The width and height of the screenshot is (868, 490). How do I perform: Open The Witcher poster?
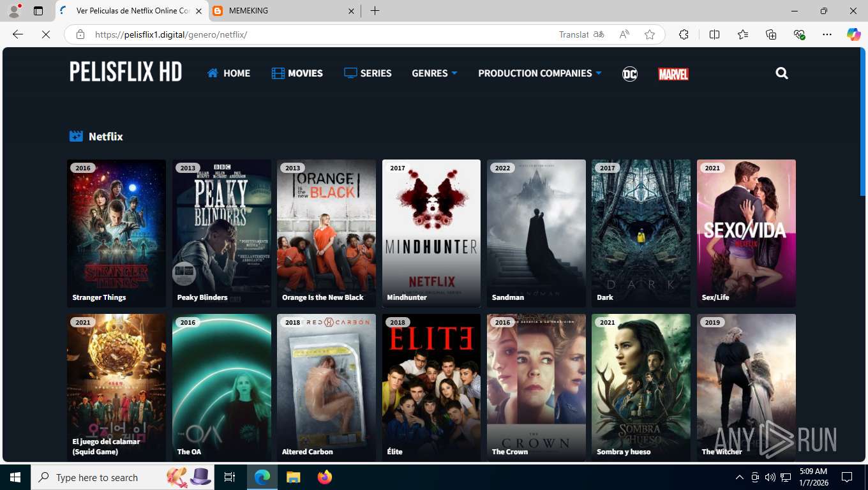pos(746,388)
